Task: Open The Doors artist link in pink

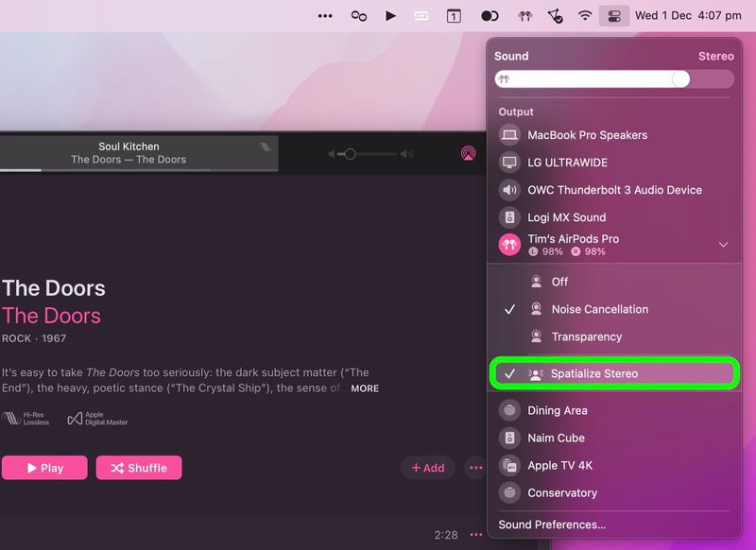Action: [52, 316]
